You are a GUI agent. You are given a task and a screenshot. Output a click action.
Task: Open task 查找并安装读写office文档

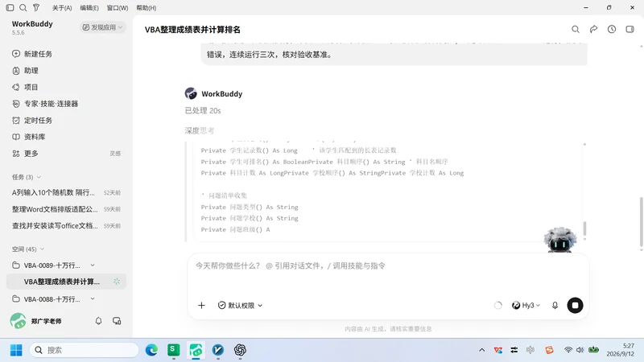click(x=66, y=226)
